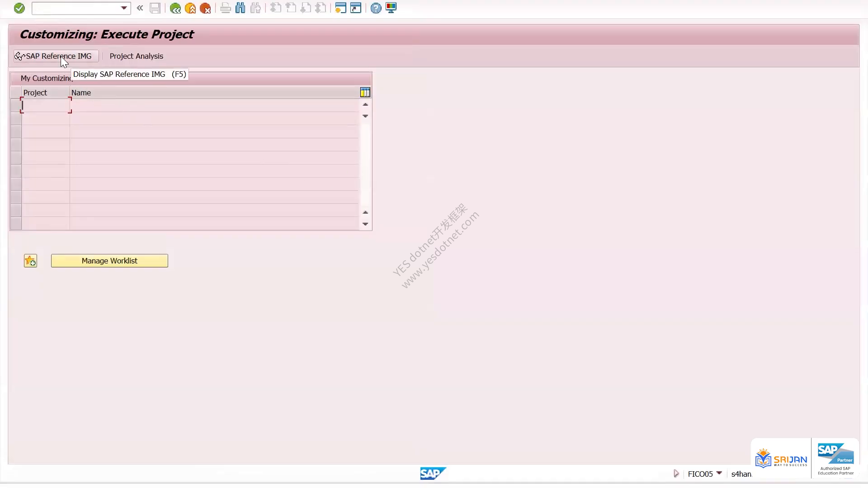Click the Manage Worklist button
868x488 pixels.
pyautogui.click(x=109, y=261)
